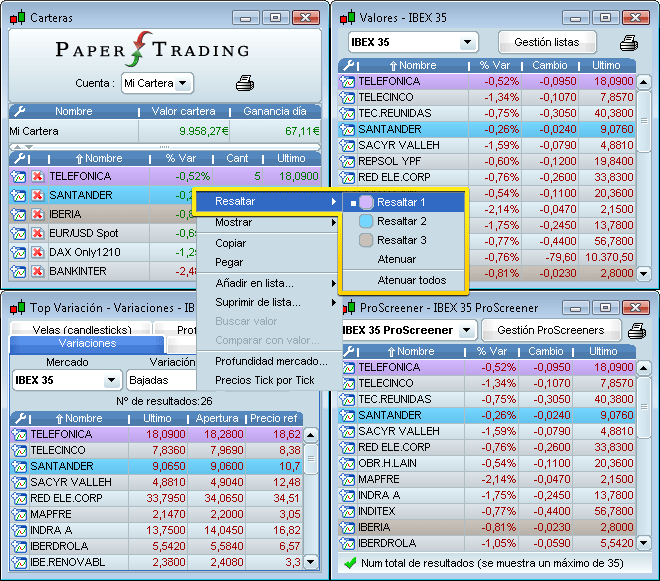Expand the Mostrar submenu

pos(268,222)
